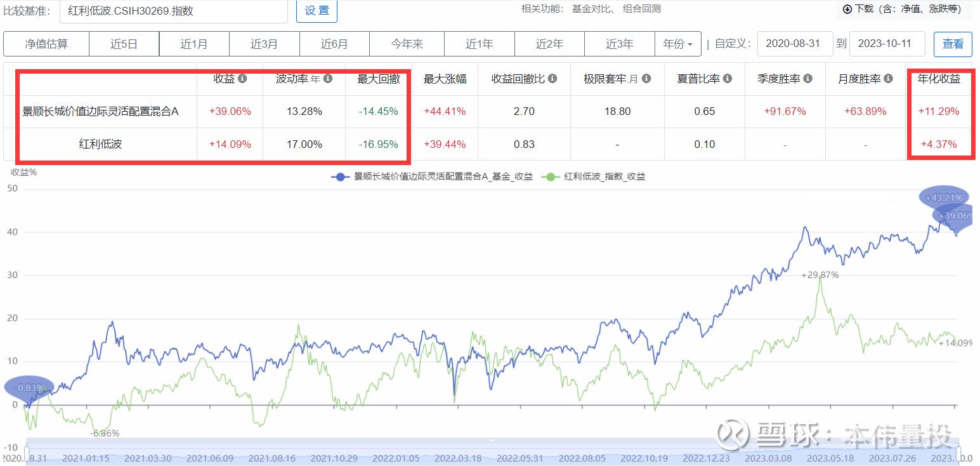Image resolution: width=980 pixels, height=466 pixels.
Task: Click the +29.87% label on the green line
Action: [820, 275]
